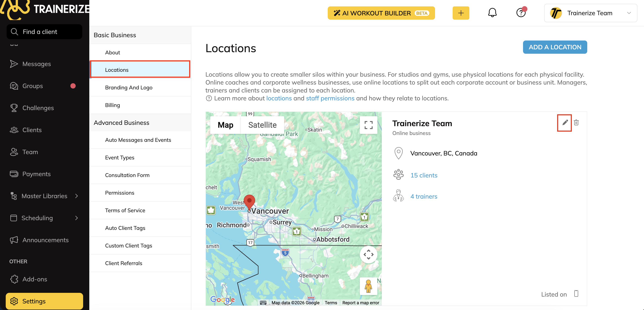Screen dimensions: 644x310
Task: Open Branding And Logo settings
Action: pos(140,88)
